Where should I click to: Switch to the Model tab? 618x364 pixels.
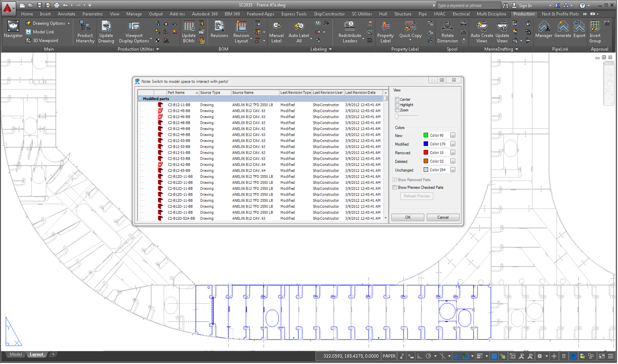click(15, 354)
